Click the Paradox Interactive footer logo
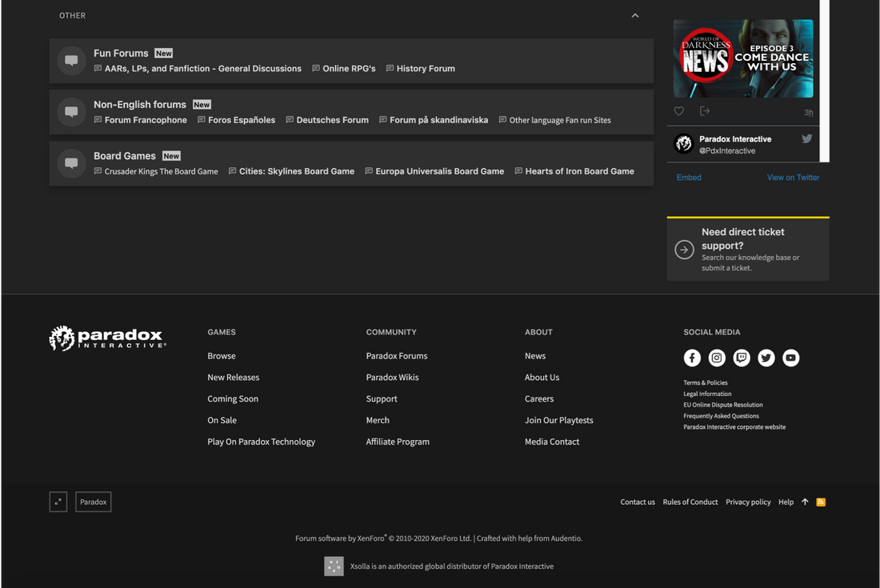Viewport: 880px width, 588px height. coord(107,338)
